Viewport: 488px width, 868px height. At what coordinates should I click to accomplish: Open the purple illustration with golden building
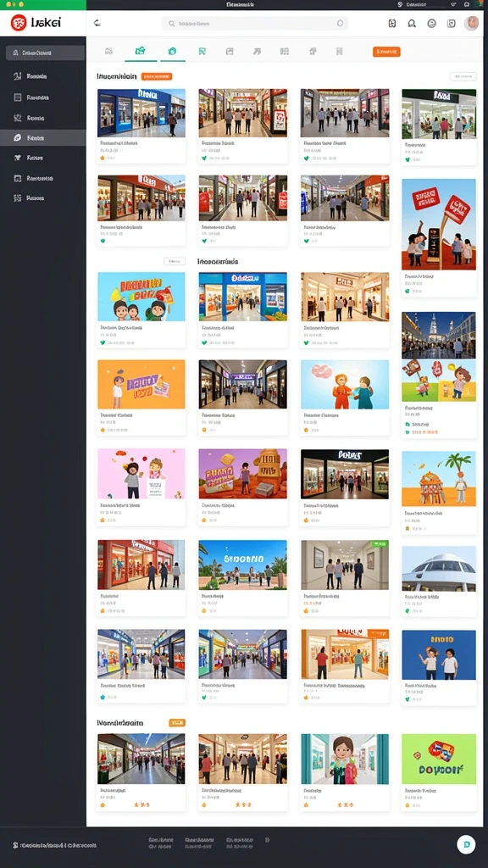point(243,474)
